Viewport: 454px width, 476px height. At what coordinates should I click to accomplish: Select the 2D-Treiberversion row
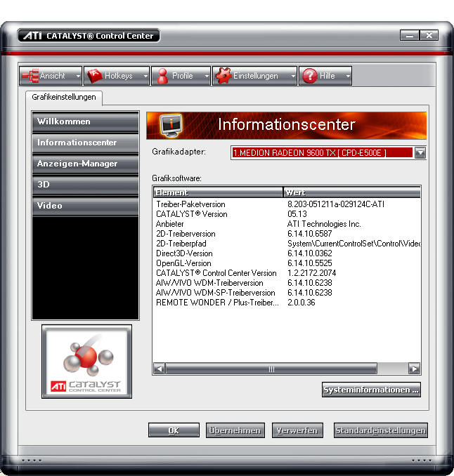pyautogui.click(x=287, y=234)
